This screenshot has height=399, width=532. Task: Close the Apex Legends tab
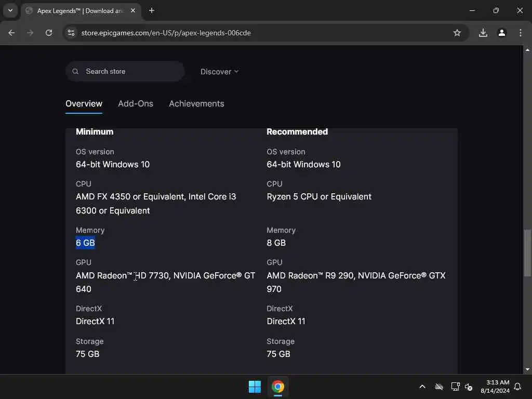[133, 10]
